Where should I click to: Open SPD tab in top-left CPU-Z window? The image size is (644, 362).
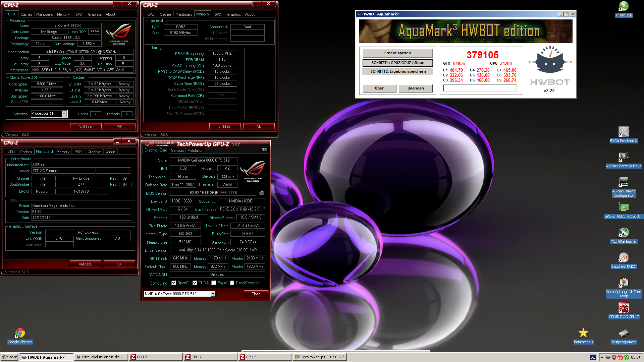[x=78, y=14]
